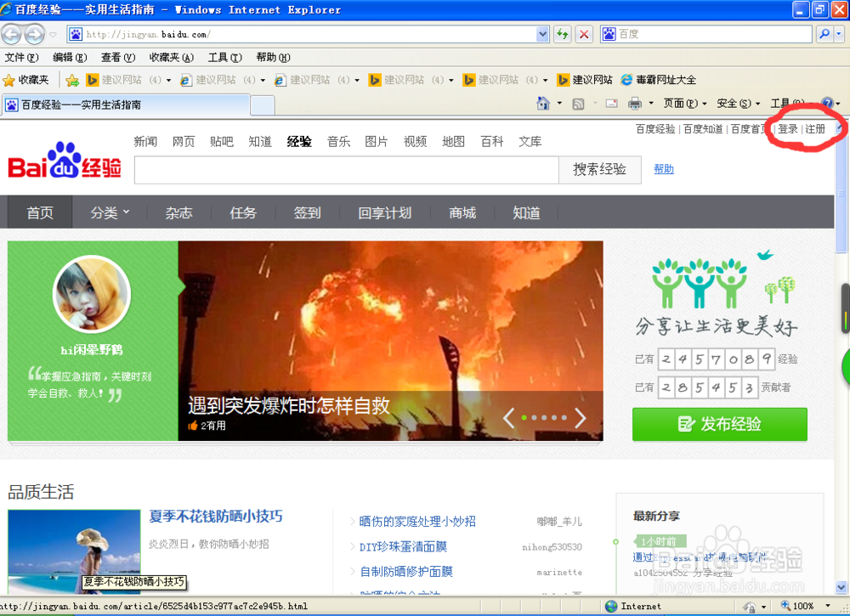Open the DIY珍珠蛋清面膜 article
850x616 pixels.
pos(403,547)
